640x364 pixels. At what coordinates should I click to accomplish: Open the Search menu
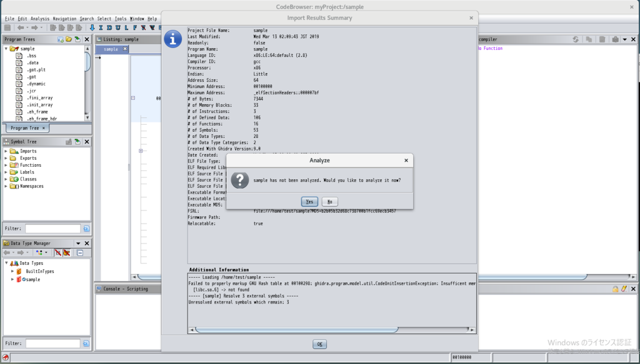coord(86,19)
